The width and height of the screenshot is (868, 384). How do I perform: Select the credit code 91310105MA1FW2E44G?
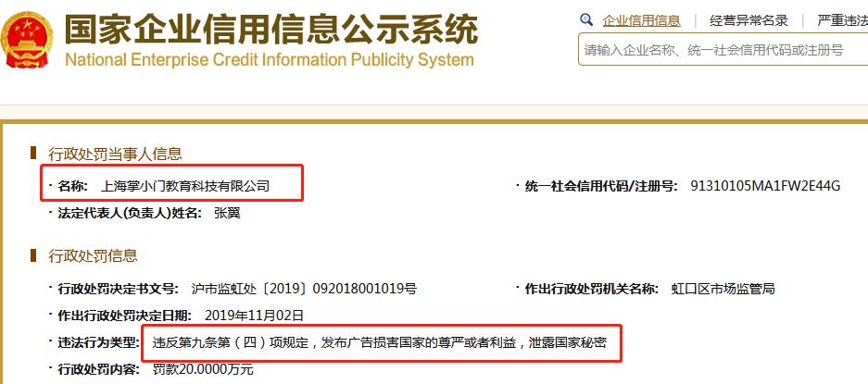pyautogui.click(x=765, y=186)
